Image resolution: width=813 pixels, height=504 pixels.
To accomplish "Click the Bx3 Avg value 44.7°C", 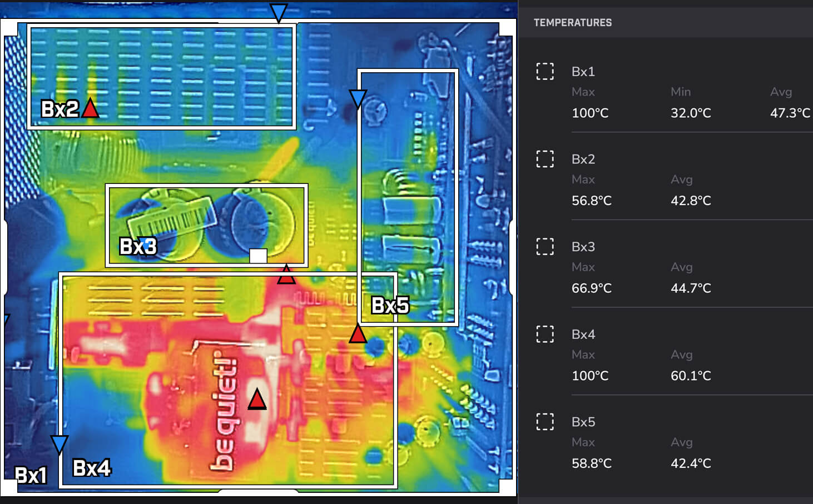I will tap(691, 288).
